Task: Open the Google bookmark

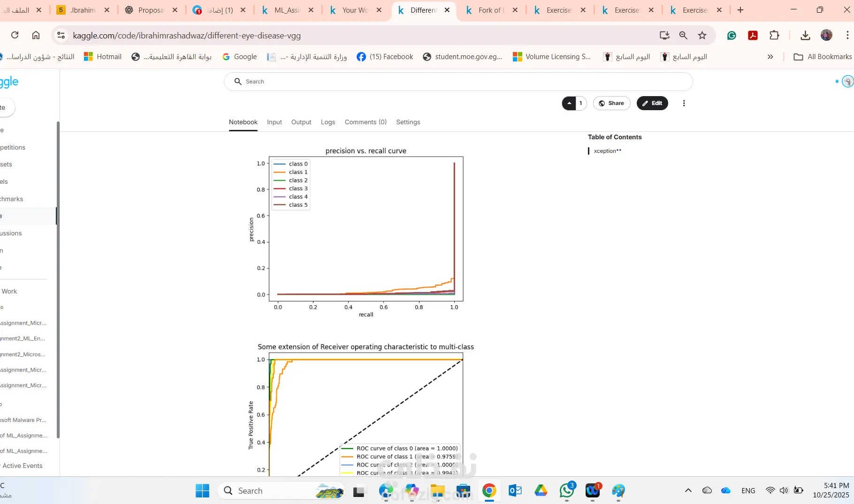Action: pyautogui.click(x=239, y=57)
